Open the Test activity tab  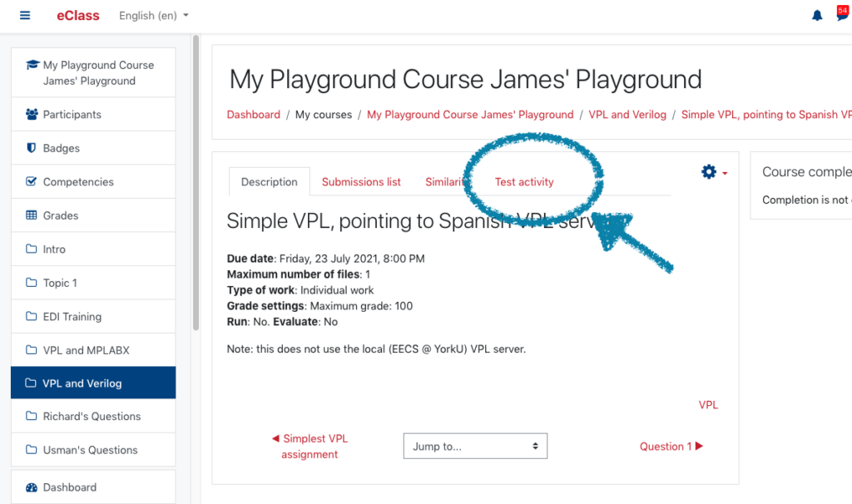[524, 182]
